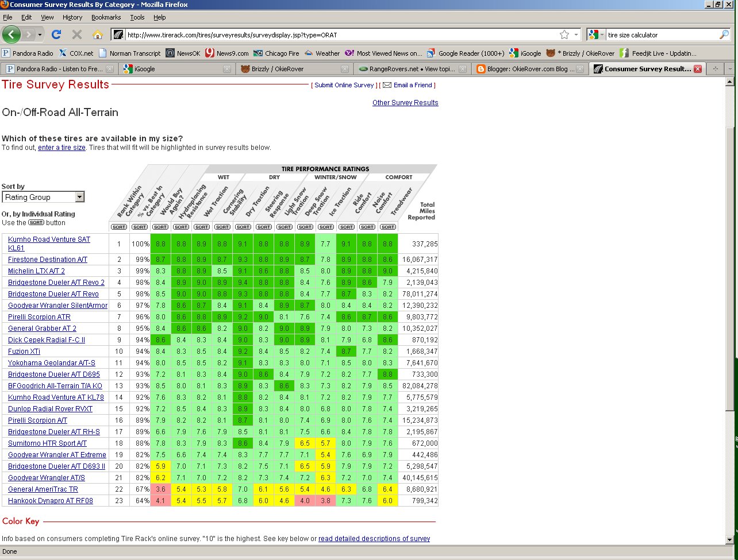Open read detailed descriptions of survey link

(374, 539)
